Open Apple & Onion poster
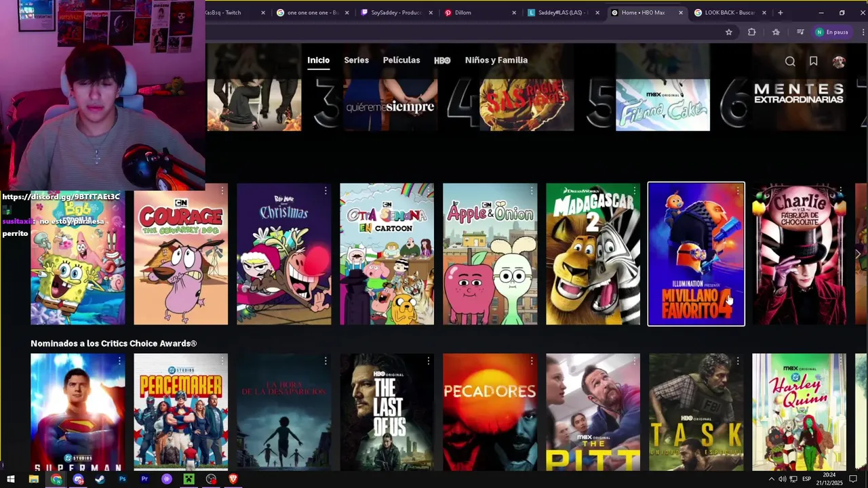868x488 pixels. coord(490,254)
